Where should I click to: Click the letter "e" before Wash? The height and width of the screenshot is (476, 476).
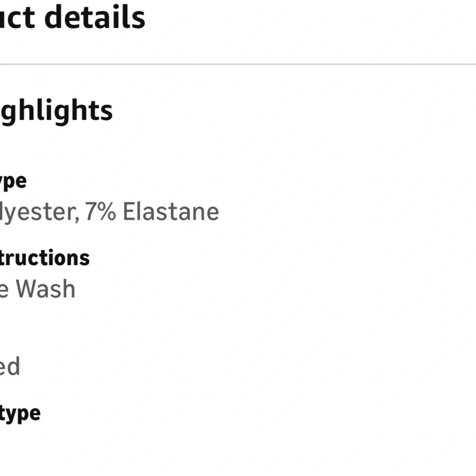tap(4, 289)
